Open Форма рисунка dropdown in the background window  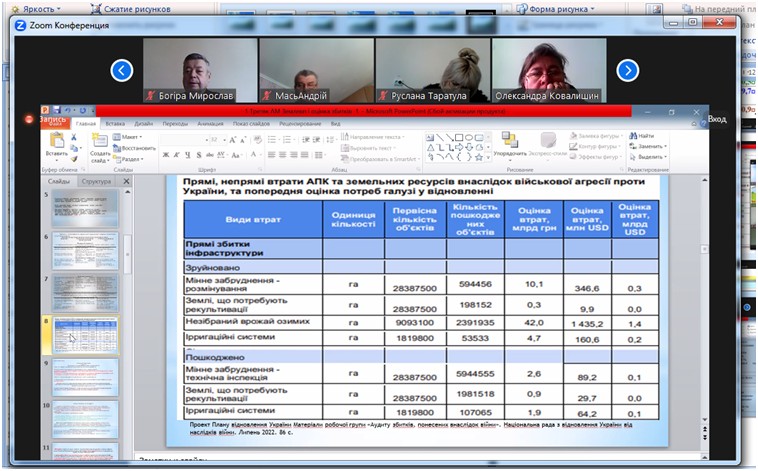[x=556, y=9]
